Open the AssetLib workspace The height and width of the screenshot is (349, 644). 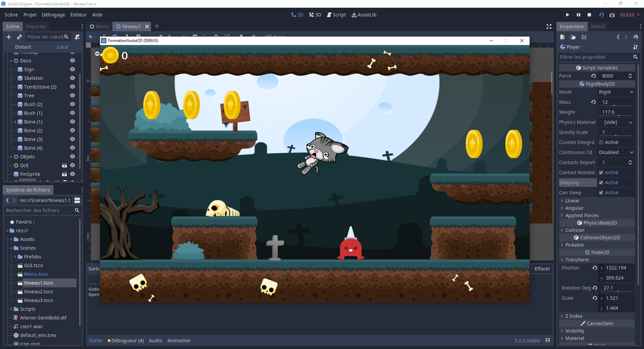point(364,15)
